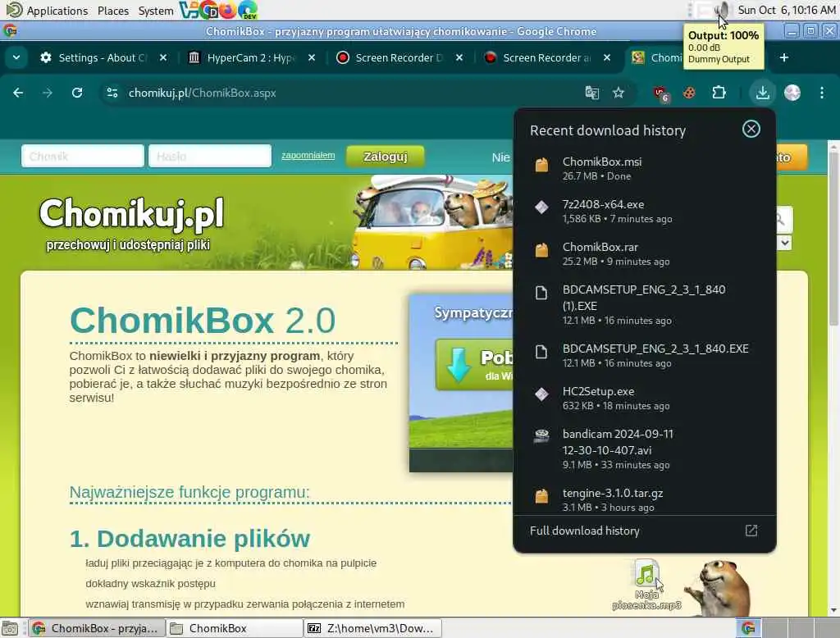Viewport: 840px width, 638px height.
Task: Open site information icon in address bar
Action: point(112,93)
